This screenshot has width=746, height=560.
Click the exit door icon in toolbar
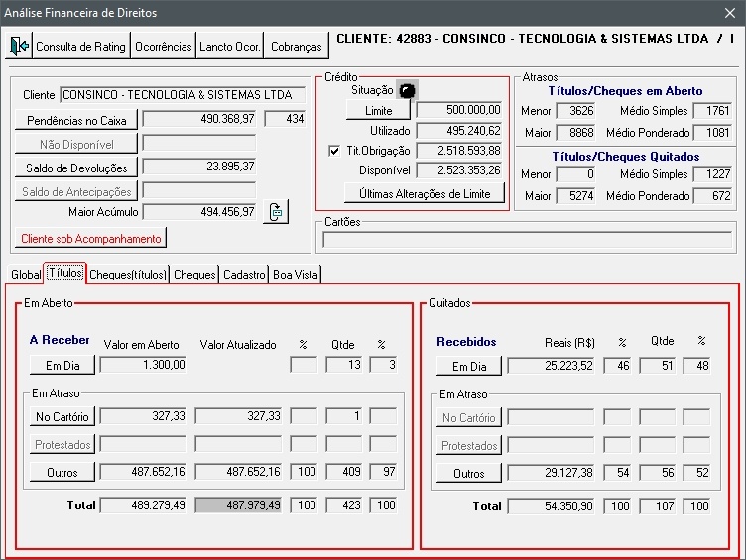pyautogui.click(x=19, y=47)
